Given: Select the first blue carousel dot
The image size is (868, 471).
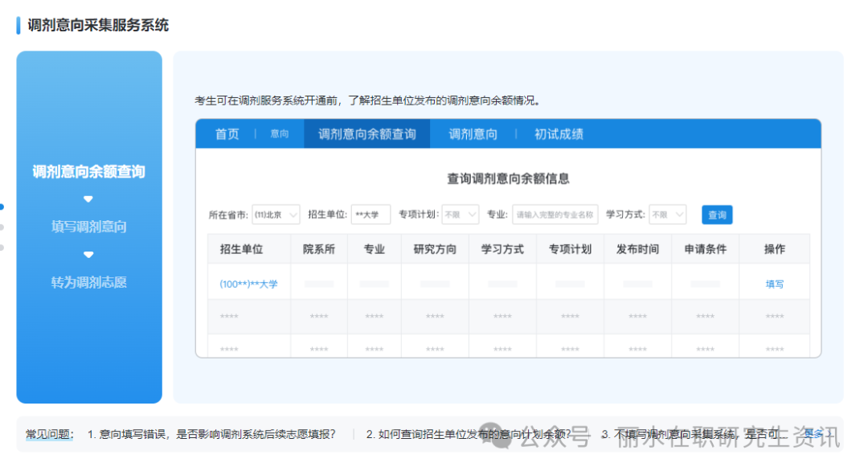Looking at the screenshot, I should tap(2, 207).
